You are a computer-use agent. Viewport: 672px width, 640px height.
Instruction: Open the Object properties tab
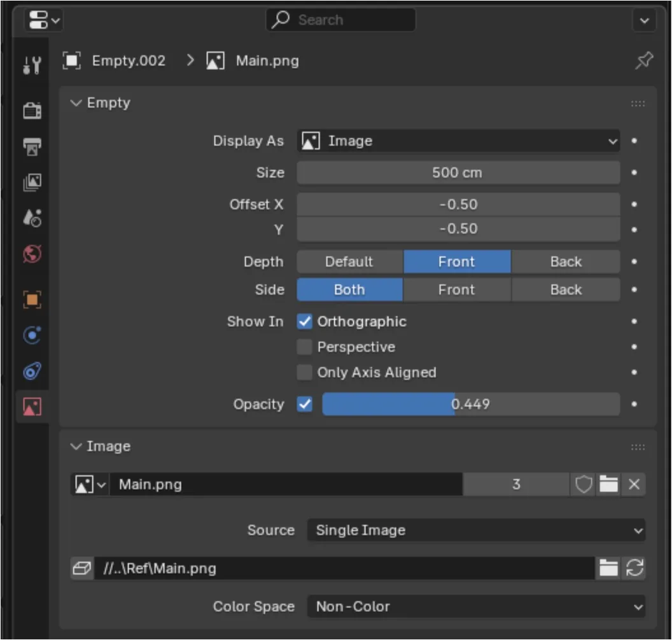coord(32,300)
